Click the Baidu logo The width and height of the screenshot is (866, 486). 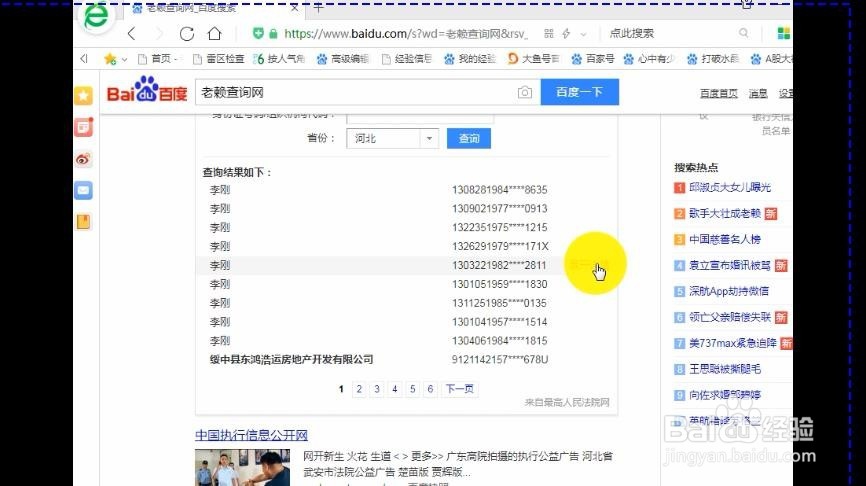point(147,89)
